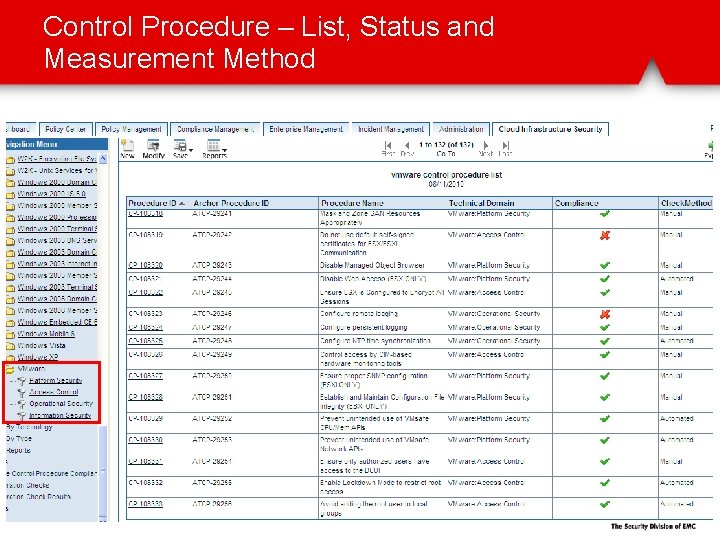Click the Windows Vista folder icon
The height and width of the screenshot is (540, 720).
pyautogui.click(x=10, y=346)
